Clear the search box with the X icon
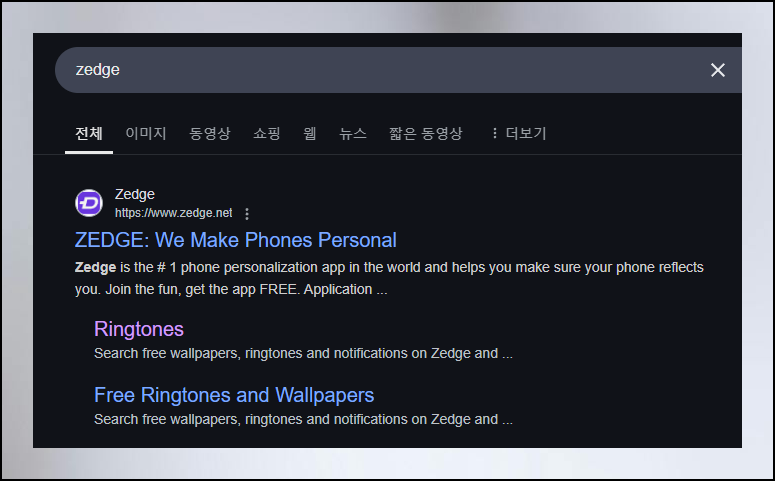775x481 pixels. pos(718,70)
